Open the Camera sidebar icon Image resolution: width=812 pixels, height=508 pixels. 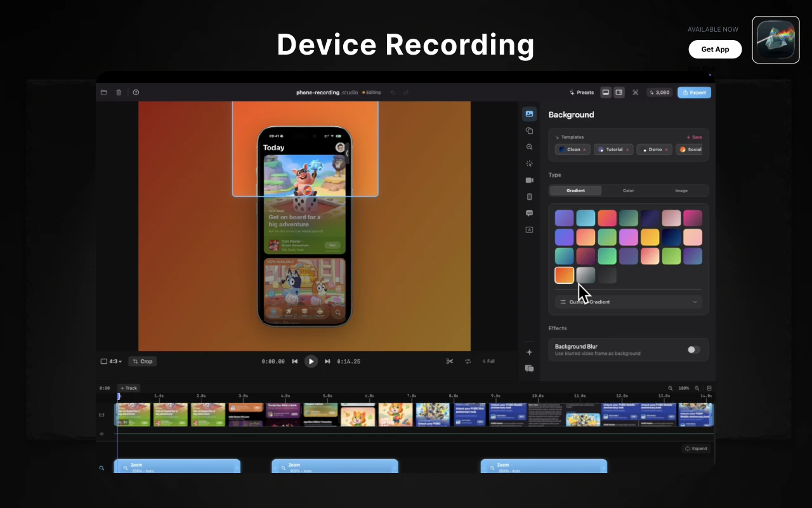529,180
